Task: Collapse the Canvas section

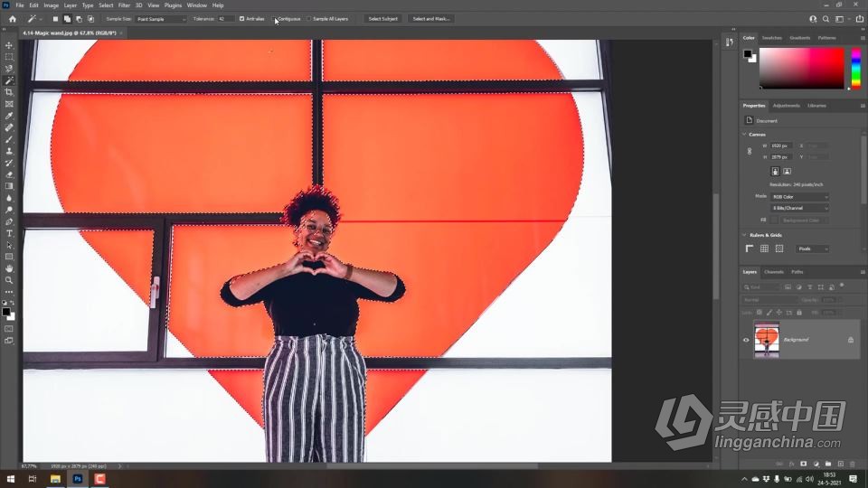Action: point(744,135)
